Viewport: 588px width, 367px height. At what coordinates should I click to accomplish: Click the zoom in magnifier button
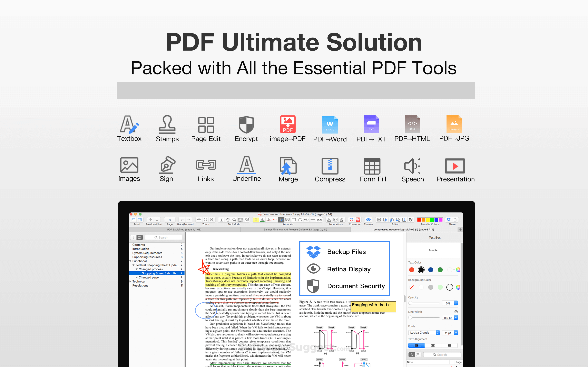(212, 220)
